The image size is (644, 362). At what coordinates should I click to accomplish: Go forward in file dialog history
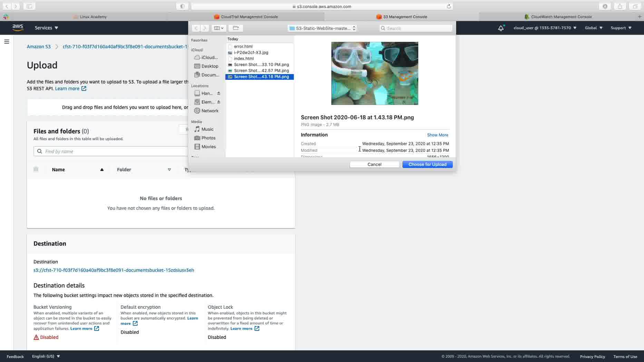coord(205,28)
